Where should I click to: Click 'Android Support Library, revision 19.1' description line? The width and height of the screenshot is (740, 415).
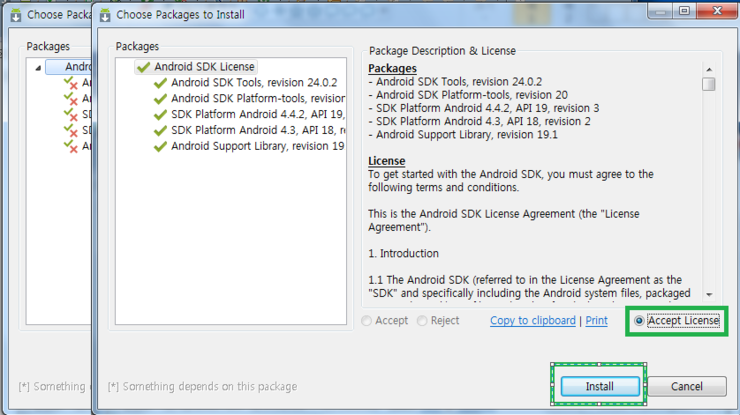(x=463, y=135)
